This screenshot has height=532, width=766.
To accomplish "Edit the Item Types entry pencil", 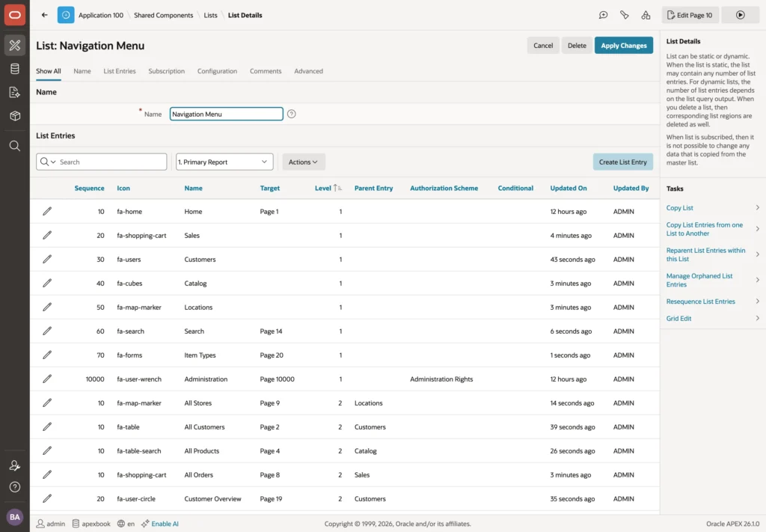I will [x=47, y=355].
